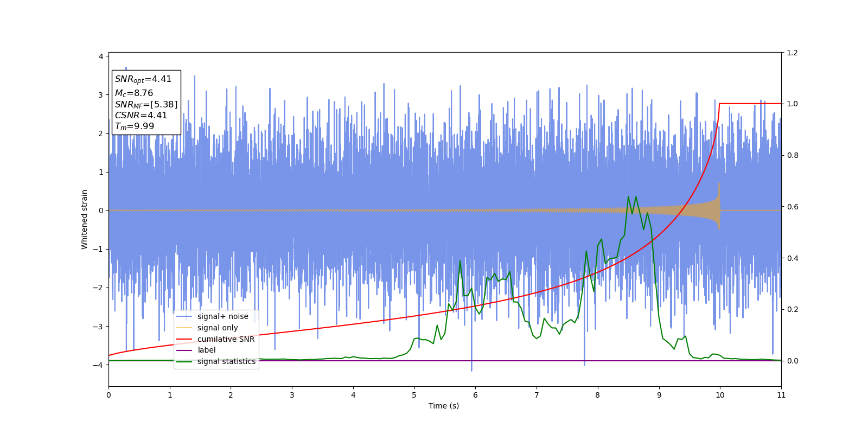Click the purple line swatch in legend
This screenshot has width=868, height=434.
click(184, 350)
